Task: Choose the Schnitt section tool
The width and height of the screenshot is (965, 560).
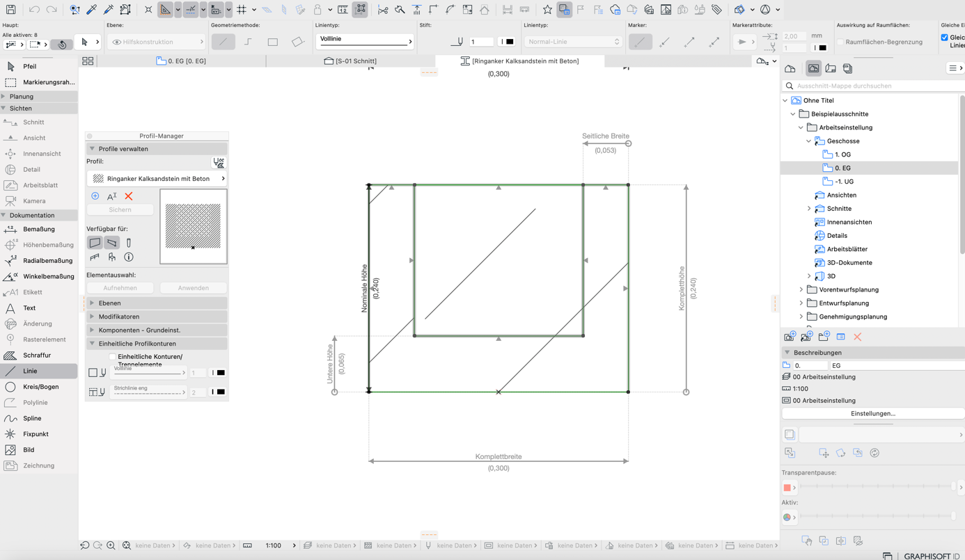Action: pyautogui.click(x=38, y=122)
